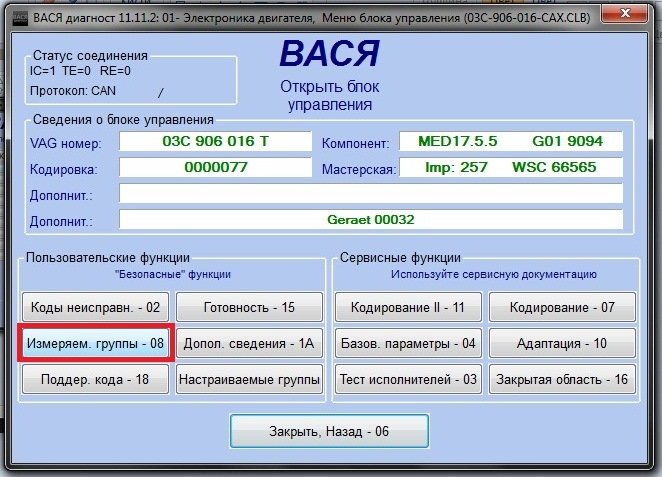Select Поддер. кода - 18 button
Viewport: 662px width, 477px height.
point(96,380)
